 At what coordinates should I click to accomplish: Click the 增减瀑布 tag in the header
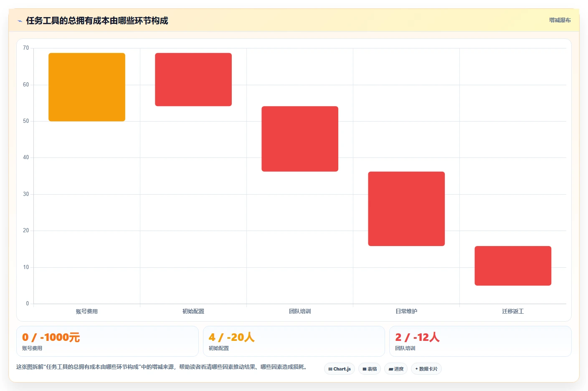point(560,20)
